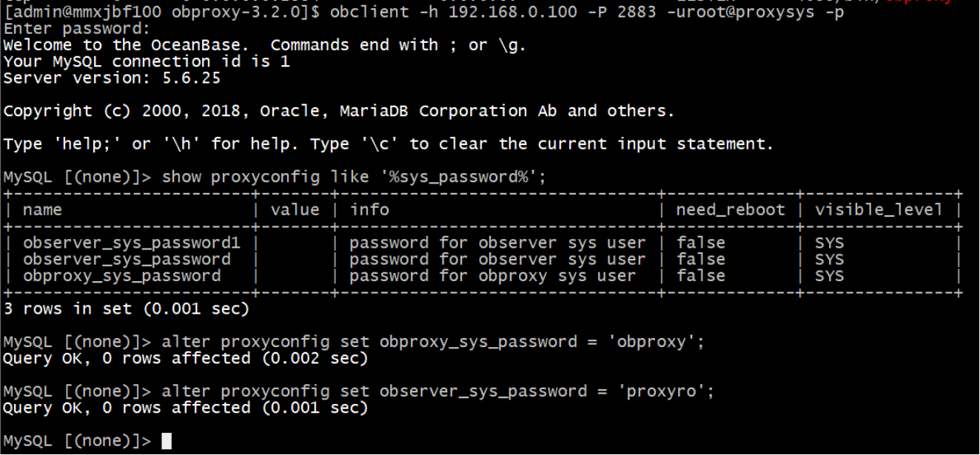
Task: Click the "Enter password:" prompt line
Action: click(77, 29)
